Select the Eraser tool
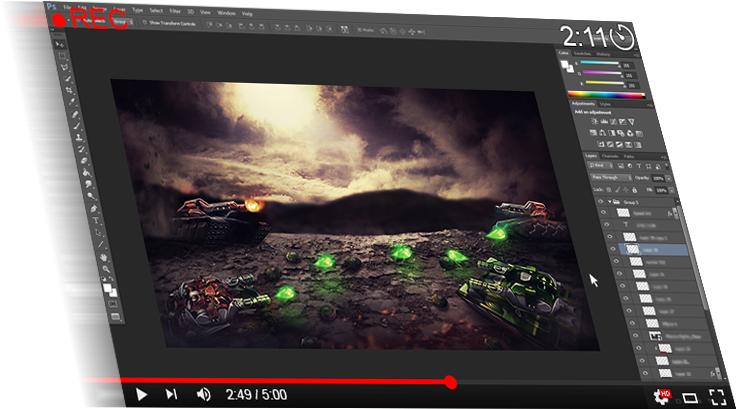Viewport: 736px width, 409px height. click(84, 160)
